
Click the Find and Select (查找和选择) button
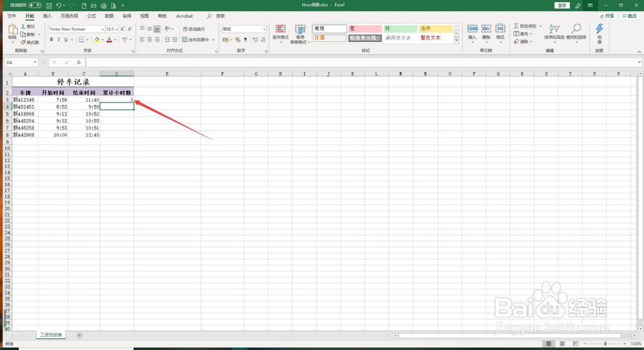(x=576, y=34)
